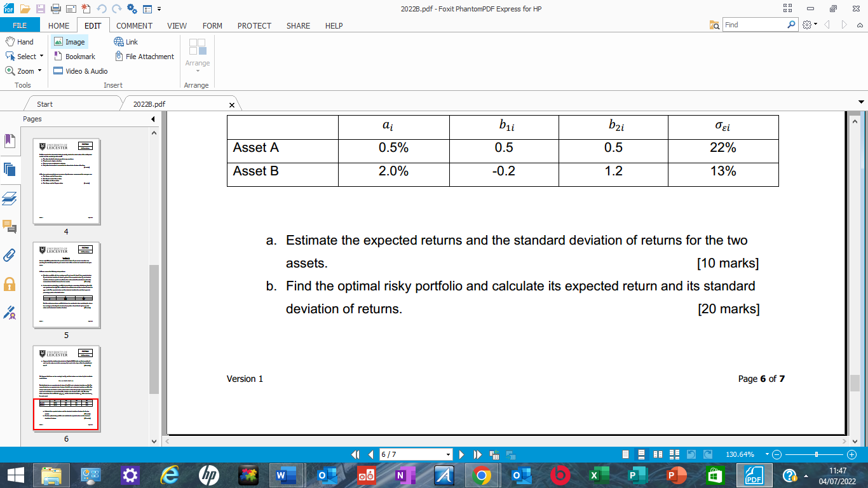Open the Bookmarks panel icon in sidebar

(10, 140)
